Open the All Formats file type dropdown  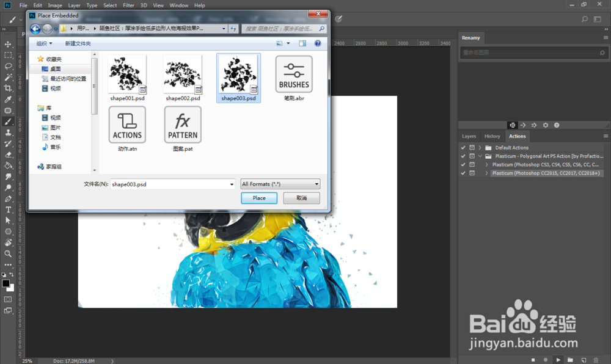tap(280, 184)
